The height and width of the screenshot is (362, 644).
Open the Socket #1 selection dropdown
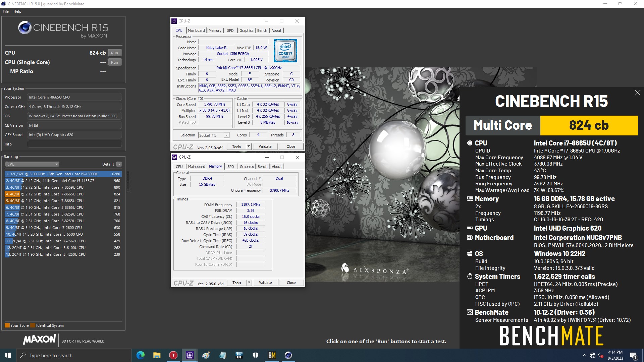pyautogui.click(x=214, y=135)
